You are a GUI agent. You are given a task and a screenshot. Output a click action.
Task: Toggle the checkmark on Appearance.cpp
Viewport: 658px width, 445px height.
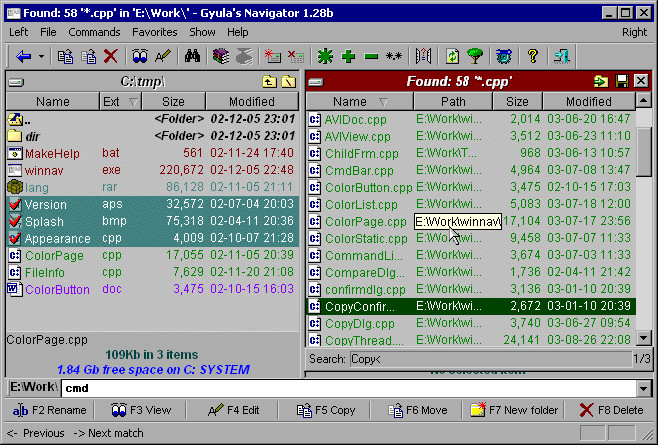[15, 238]
